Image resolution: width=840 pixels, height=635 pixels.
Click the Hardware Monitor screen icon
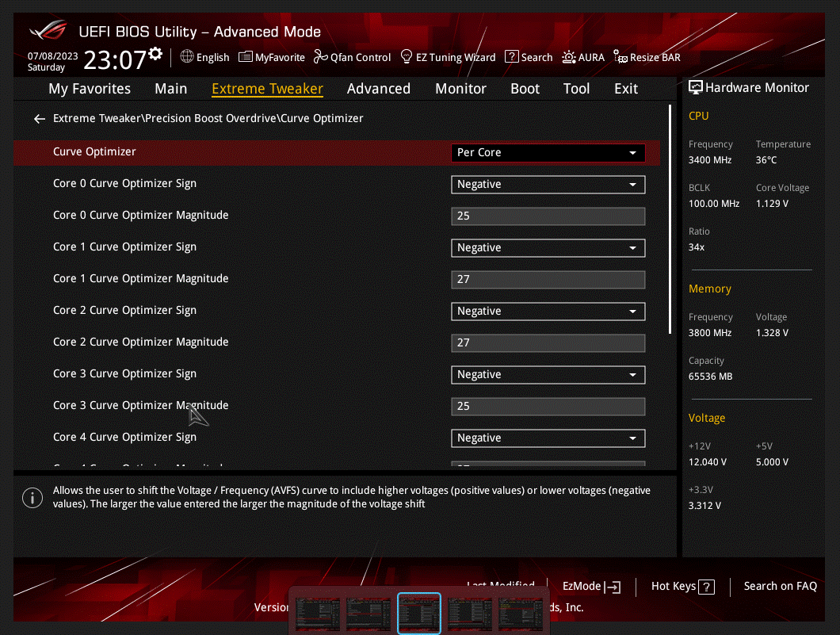[x=695, y=87]
